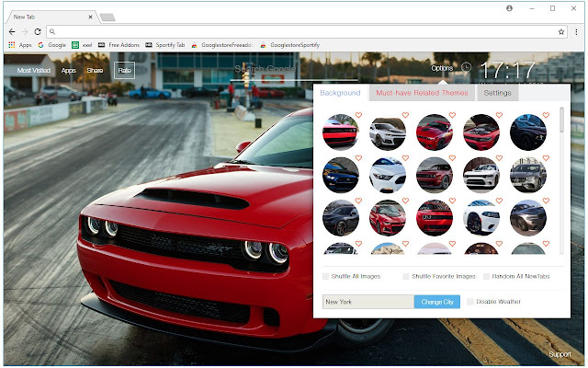
Task: Open Most Visited on the new tab page
Action: pos(34,70)
